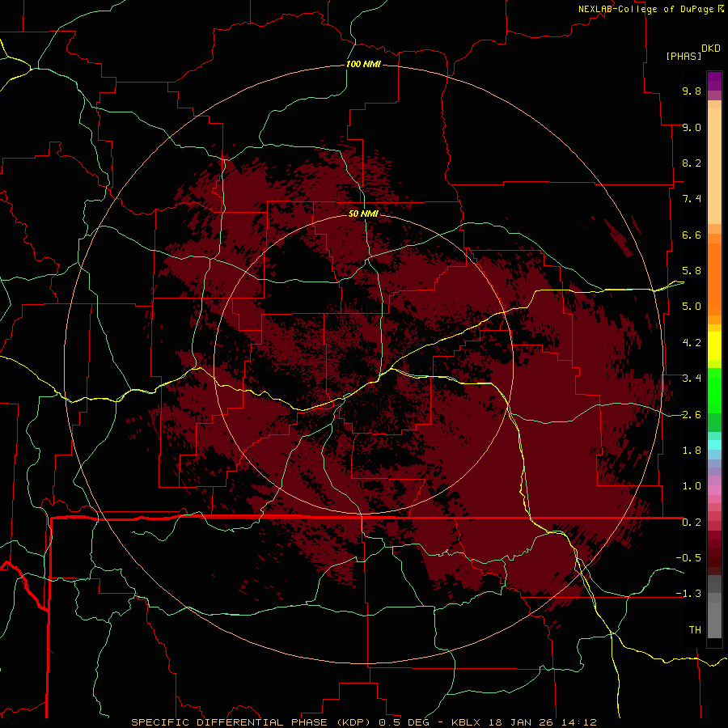Click the 1.0 legend value
This screenshot has width=728, height=728.
coord(692,486)
